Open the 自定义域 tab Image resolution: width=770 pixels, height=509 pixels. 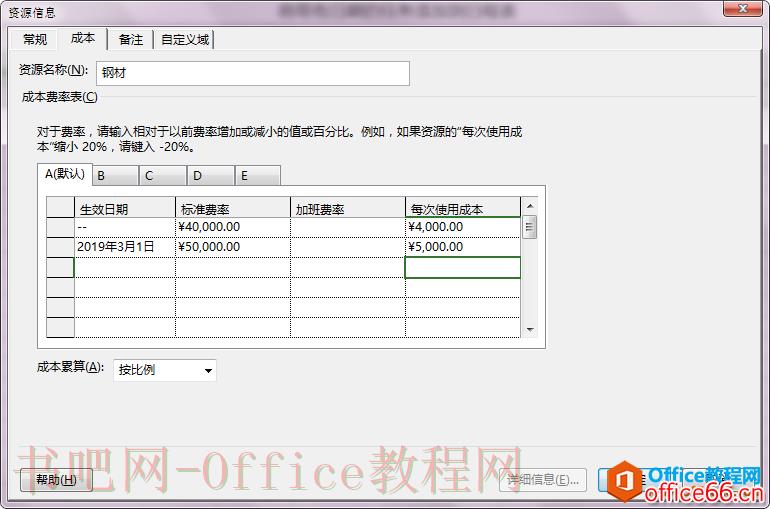click(185, 39)
